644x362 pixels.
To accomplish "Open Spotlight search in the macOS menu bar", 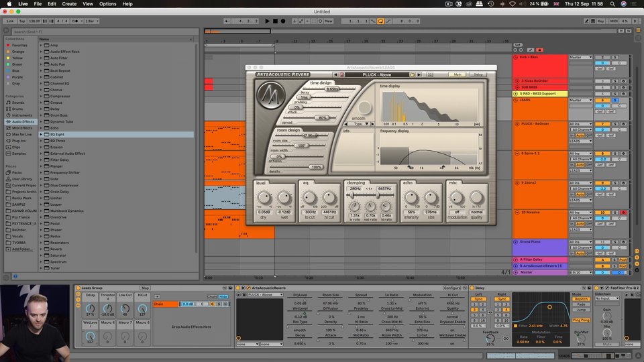I will coord(612,4).
